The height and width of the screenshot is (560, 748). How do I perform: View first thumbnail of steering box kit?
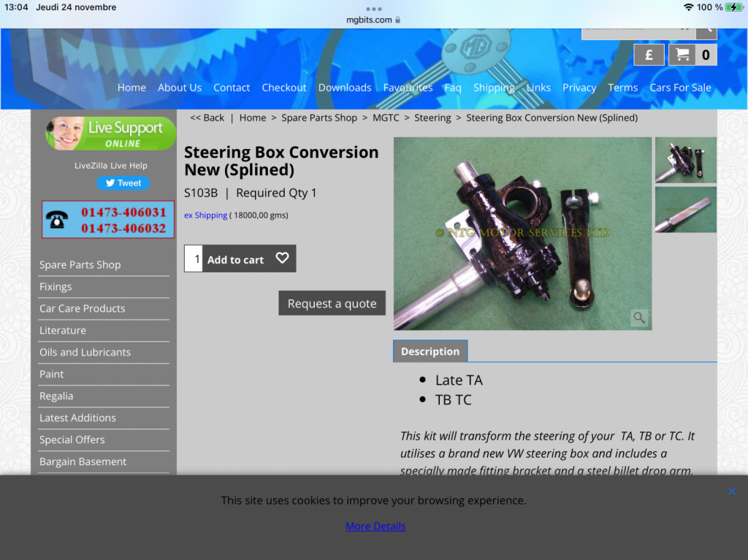tap(685, 160)
